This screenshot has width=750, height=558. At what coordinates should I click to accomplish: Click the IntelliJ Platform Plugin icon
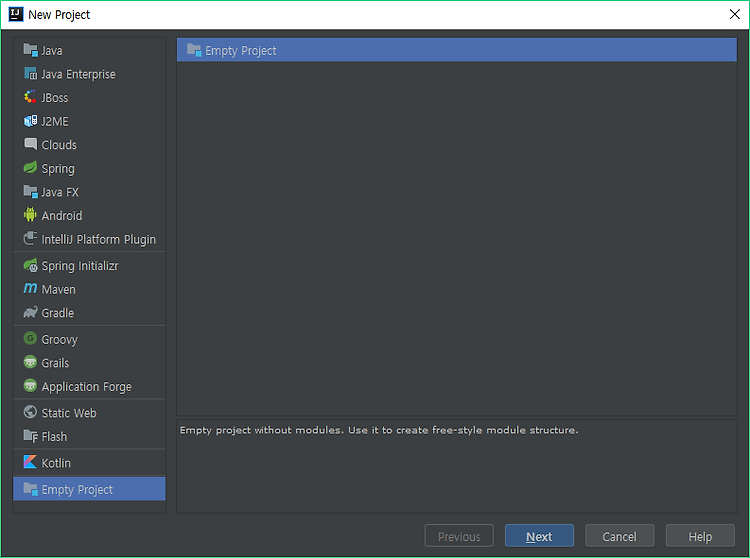pos(31,238)
